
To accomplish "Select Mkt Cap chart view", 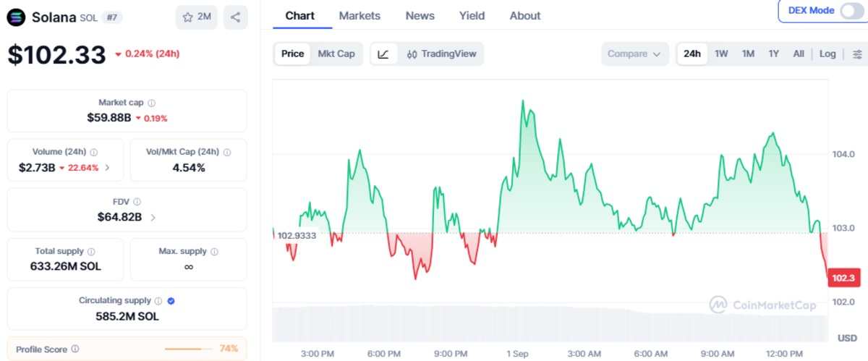I will tap(336, 54).
